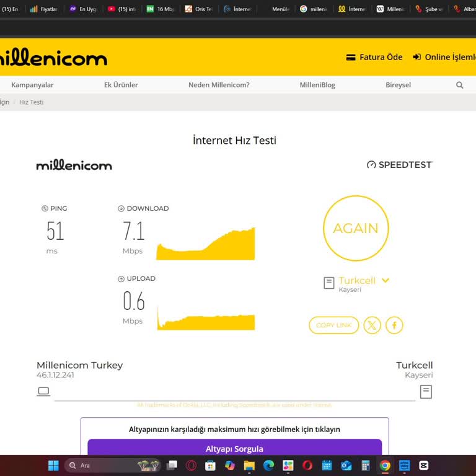
Task: Expand the Turkcell server dropdown chevron
Action: (386, 280)
